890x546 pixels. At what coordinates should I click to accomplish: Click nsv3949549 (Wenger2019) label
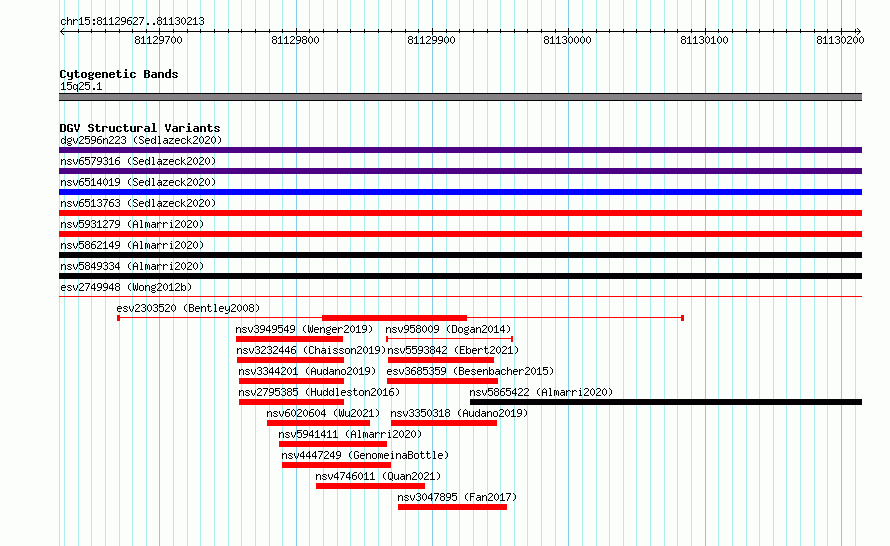(304, 329)
